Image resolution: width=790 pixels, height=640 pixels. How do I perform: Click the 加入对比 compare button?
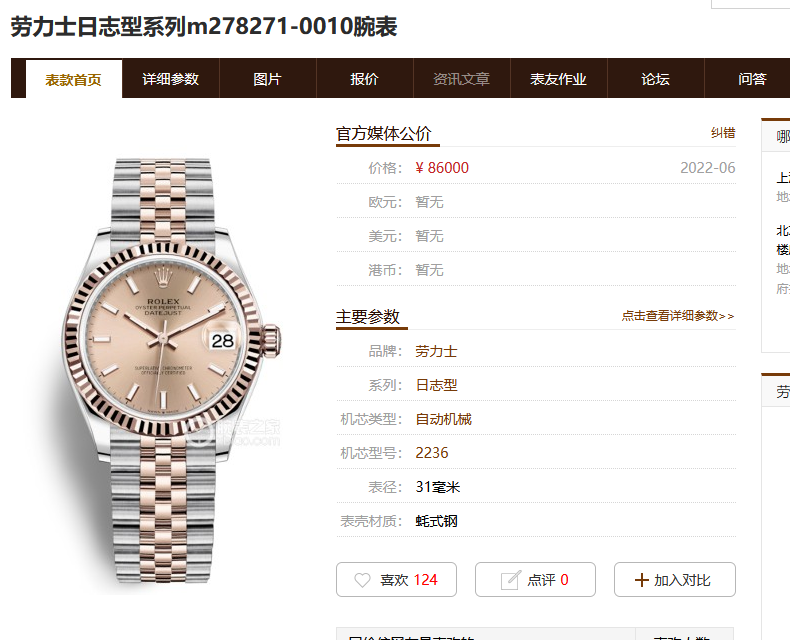click(x=675, y=580)
